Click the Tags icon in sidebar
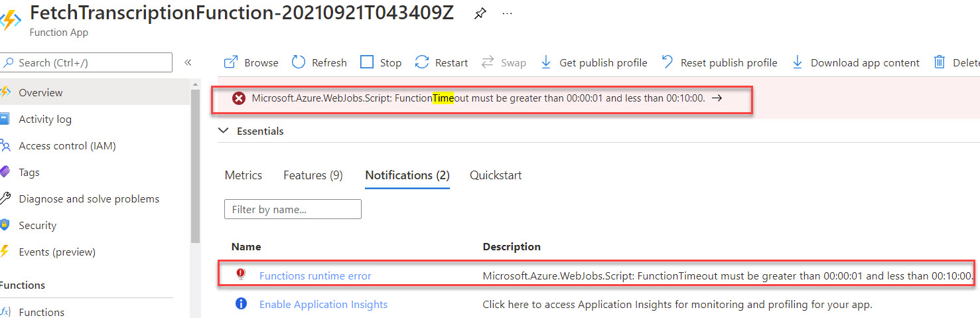 5,173
